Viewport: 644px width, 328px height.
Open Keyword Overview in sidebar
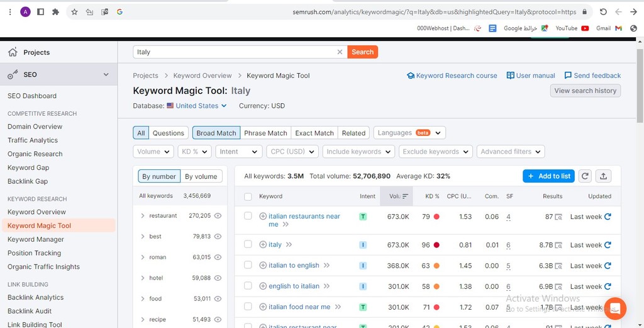pos(36,212)
